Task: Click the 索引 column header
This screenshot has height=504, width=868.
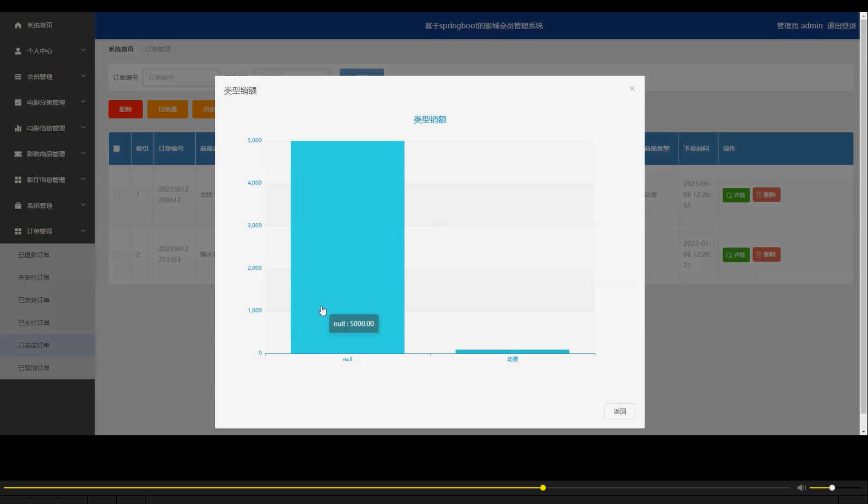Action: coord(142,148)
